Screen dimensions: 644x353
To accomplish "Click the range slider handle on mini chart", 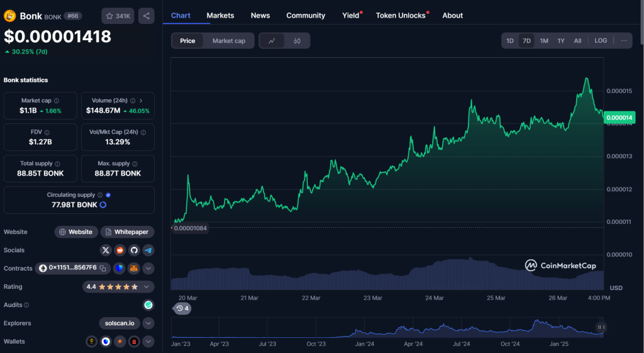I will pos(601,327).
